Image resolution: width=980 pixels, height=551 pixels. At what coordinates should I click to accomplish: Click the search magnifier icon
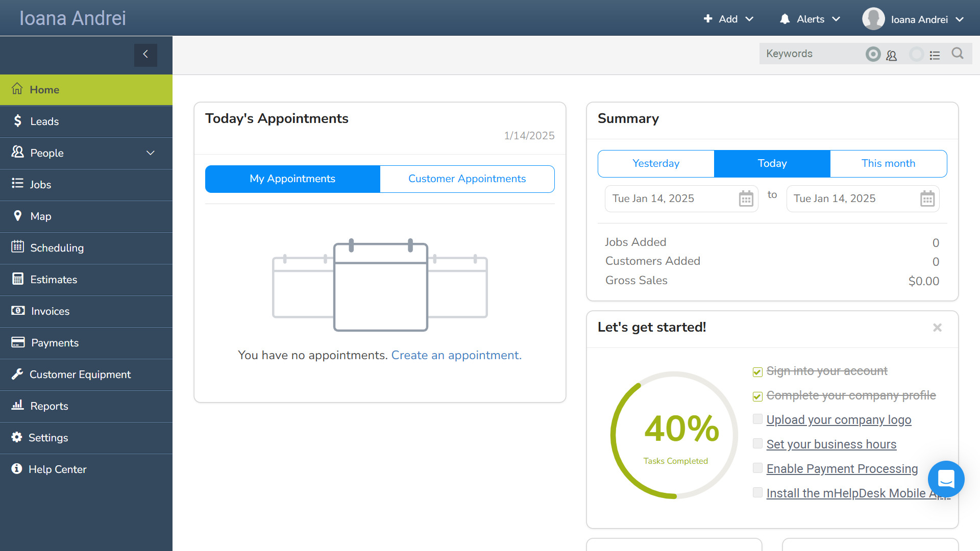click(957, 54)
